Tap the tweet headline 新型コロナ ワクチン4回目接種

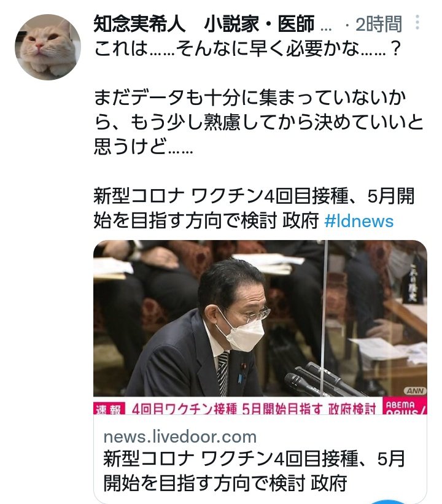pos(254,209)
